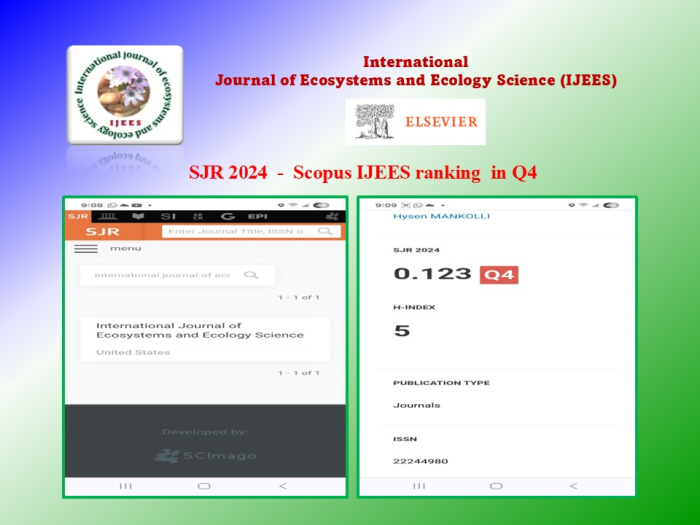The image size is (700, 525).
Task: Click the G icon in the black bar
Action: coord(227,216)
